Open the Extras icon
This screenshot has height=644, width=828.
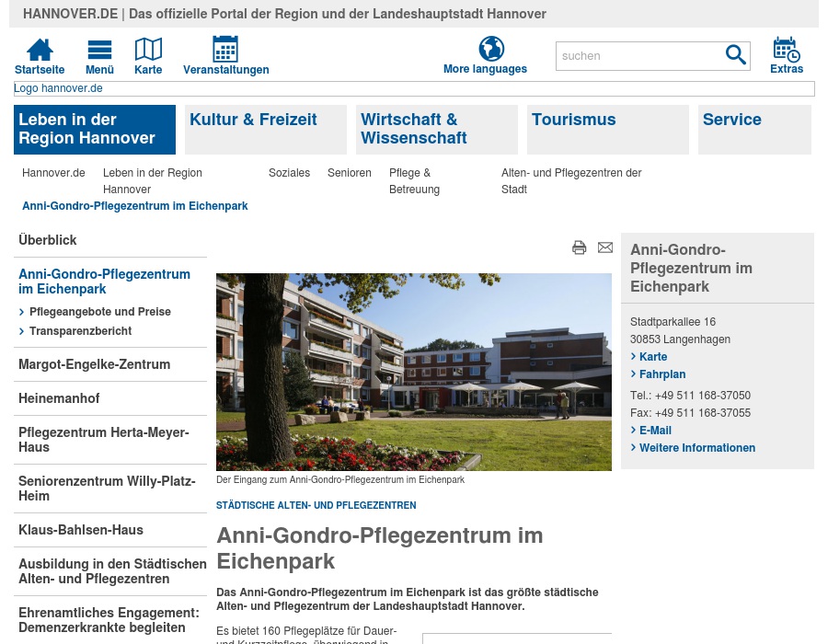[x=787, y=49]
